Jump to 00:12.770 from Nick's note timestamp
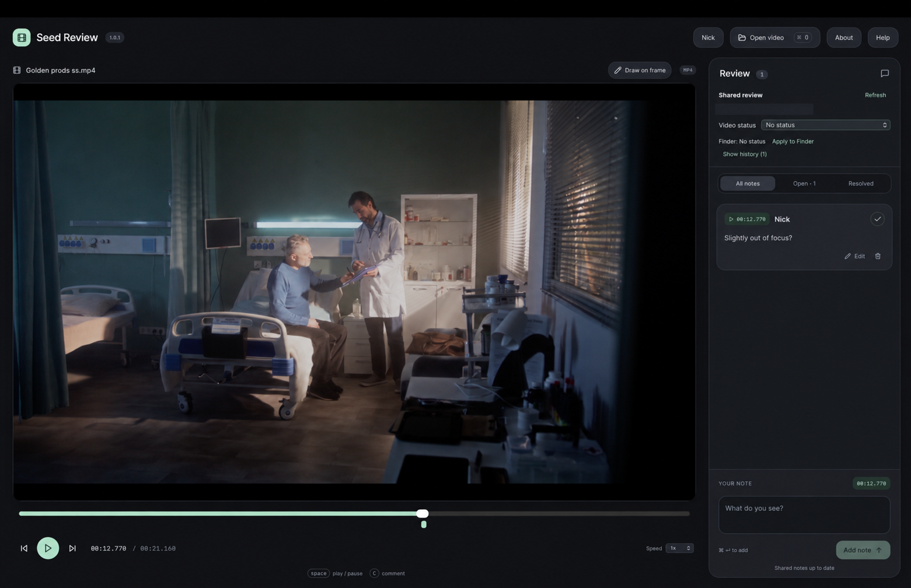Screen dimensions: 911x588 point(747,219)
